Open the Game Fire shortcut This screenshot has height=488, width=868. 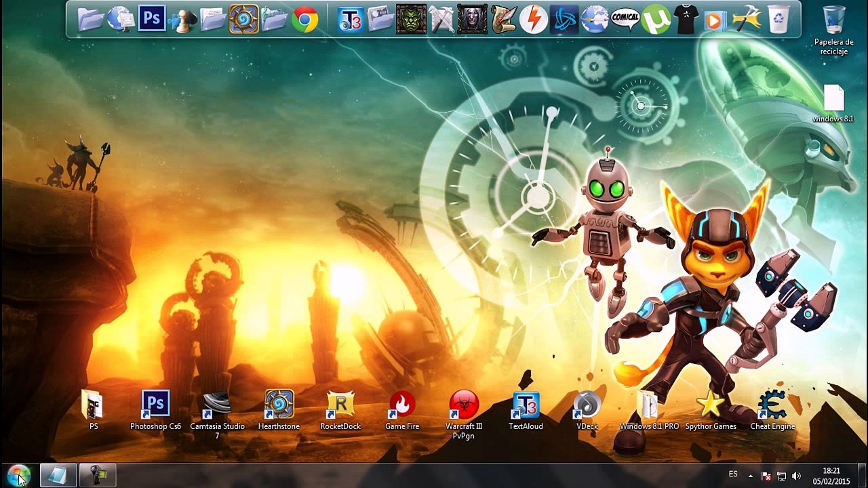pyautogui.click(x=402, y=411)
